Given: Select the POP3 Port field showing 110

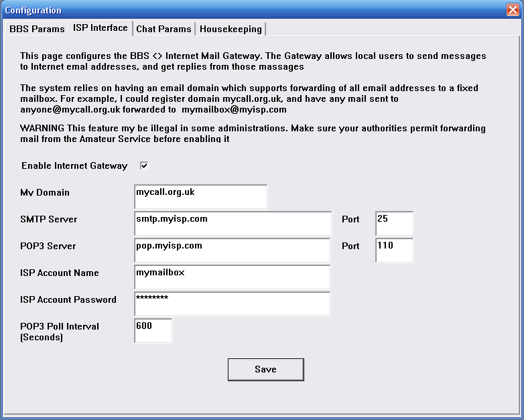Looking at the screenshot, I should pyautogui.click(x=394, y=251).
